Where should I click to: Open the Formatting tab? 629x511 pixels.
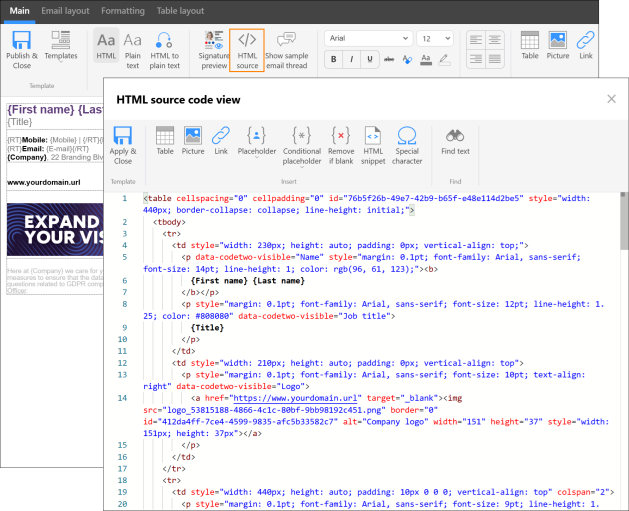(123, 11)
